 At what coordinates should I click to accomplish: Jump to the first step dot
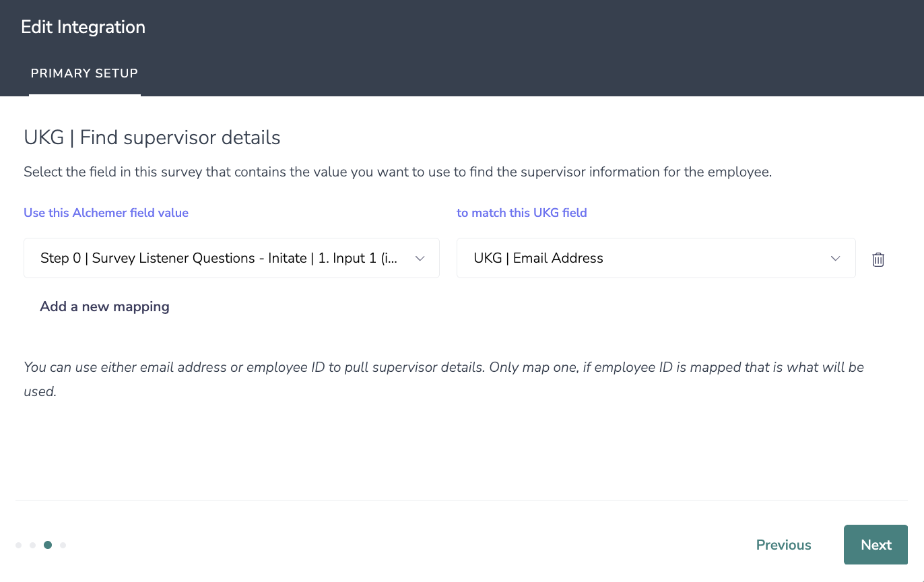[19, 545]
